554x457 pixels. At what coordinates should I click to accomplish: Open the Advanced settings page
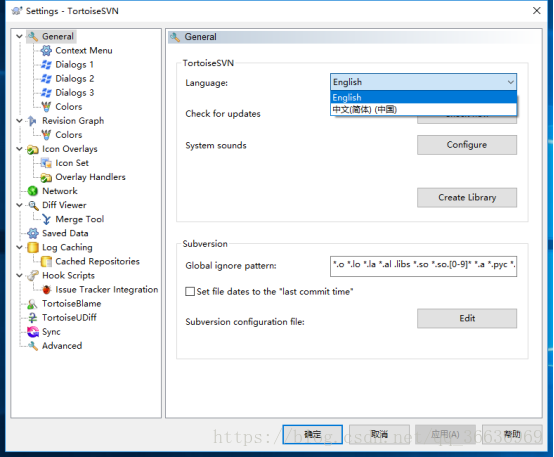(62, 346)
